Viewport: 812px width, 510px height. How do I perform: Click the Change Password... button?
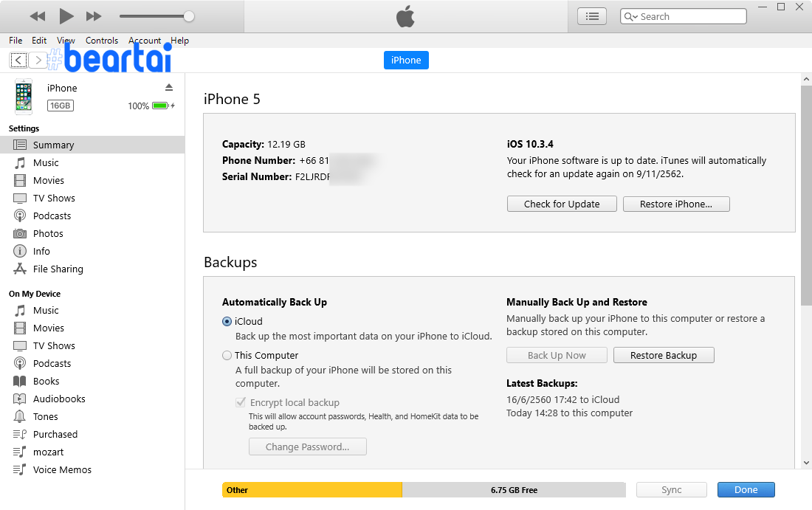click(x=308, y=447)
